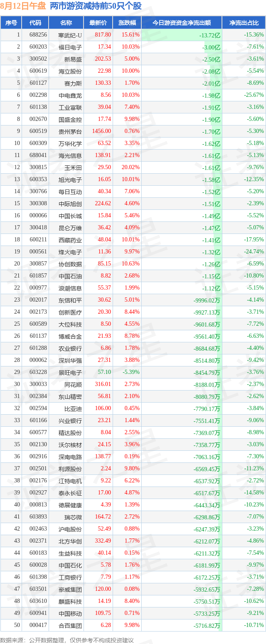Viewport: 266px width, 644px height.
Task: Select stock name 深圳华强
Action: [x=70, y=361]
